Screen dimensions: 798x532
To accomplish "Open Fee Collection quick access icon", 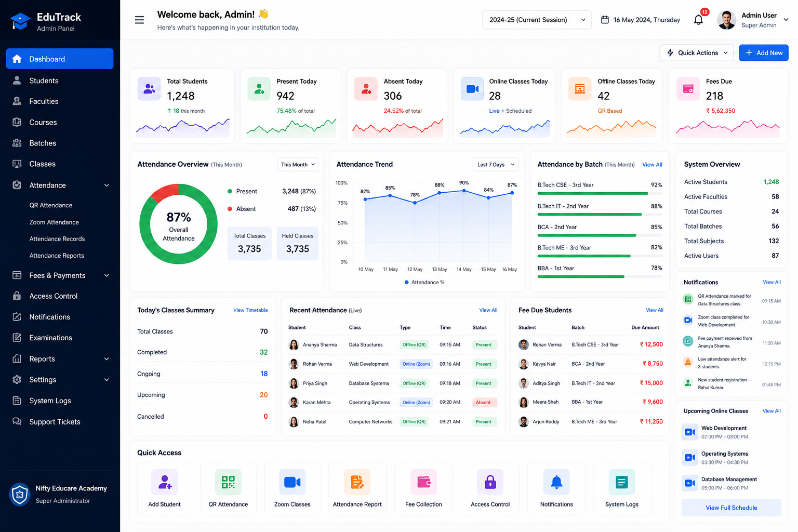I will (x=424, y=482).
